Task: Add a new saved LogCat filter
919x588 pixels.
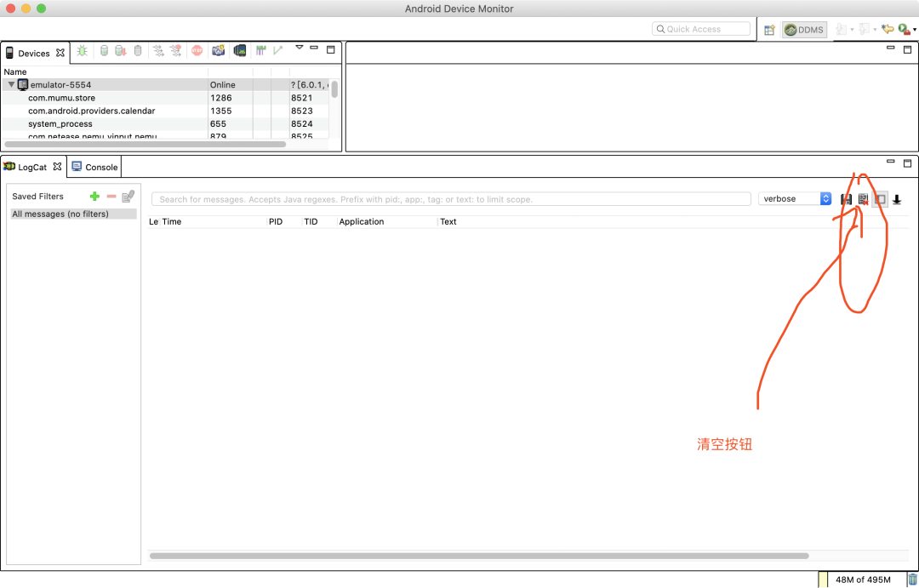Action: click(x=94, y=196)
